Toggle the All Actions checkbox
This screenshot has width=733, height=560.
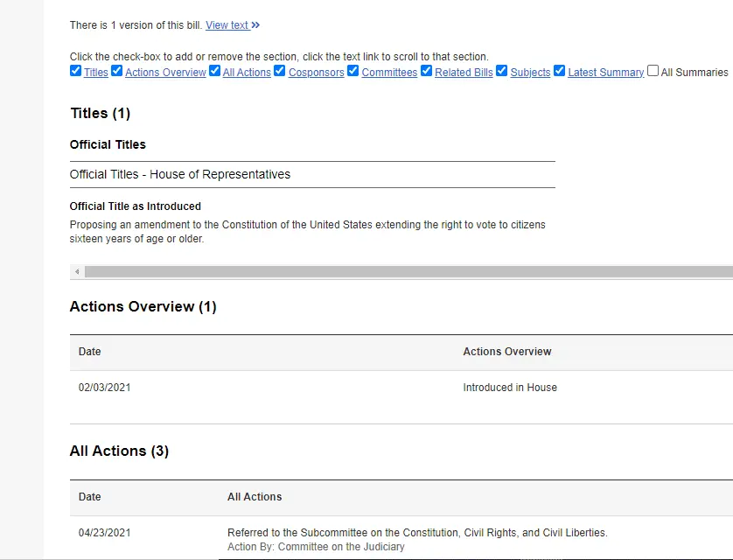[214, 71]
